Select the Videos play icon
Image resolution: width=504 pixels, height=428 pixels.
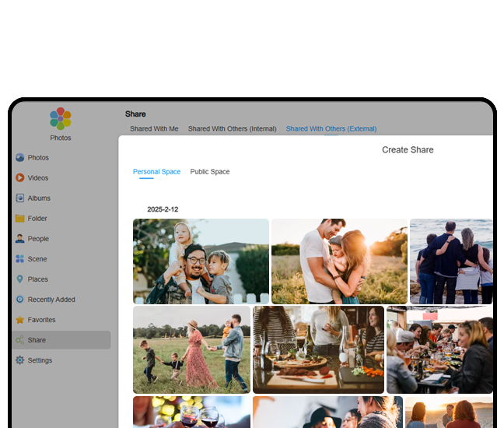pyautogui.click(x=20, y=178)
